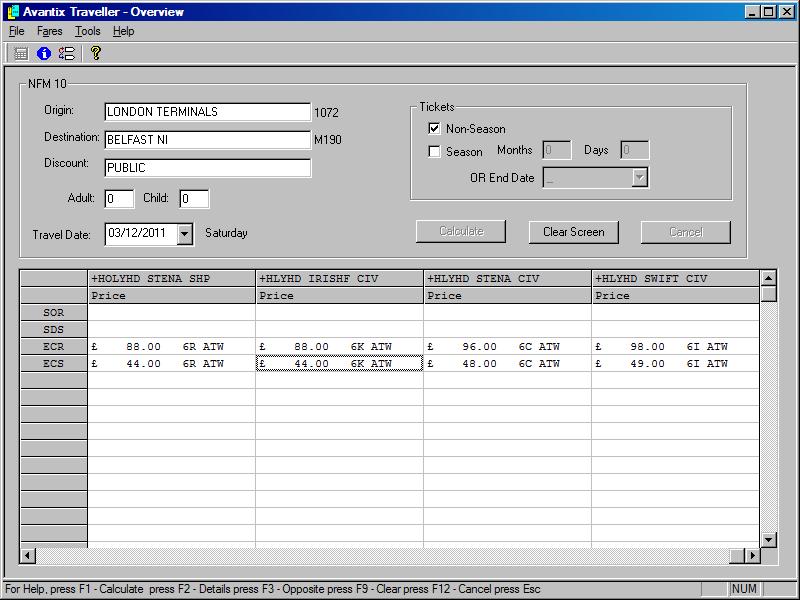Select the +HLYHD SWIFT CIV column header
Image resolution: width=800 pixels, height=600 pixels.
point(676,279)
